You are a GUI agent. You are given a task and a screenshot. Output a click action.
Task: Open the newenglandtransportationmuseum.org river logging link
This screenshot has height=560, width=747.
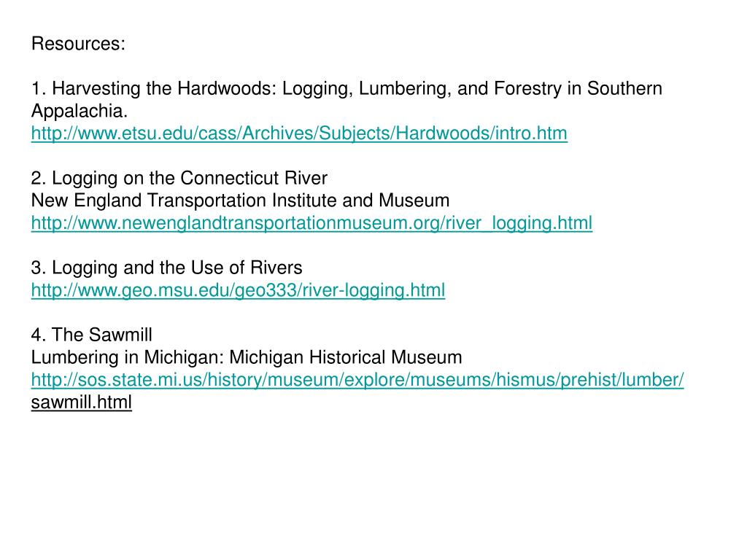[311, 223]
